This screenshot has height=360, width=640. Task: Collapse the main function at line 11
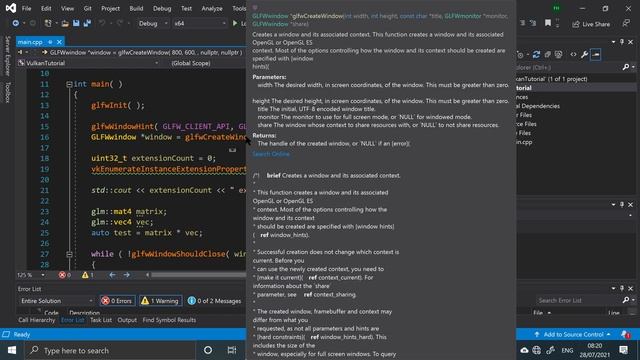coord(69,84)
